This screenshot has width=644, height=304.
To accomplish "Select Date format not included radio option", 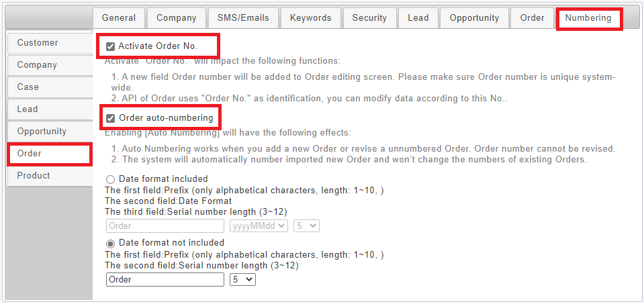I will click(111, 244).
